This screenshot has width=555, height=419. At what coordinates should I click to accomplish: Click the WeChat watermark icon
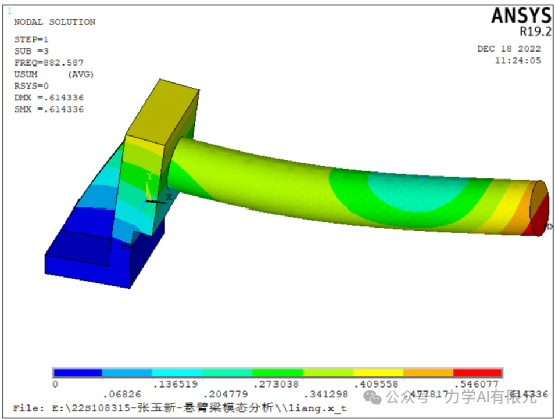(x=373, y=397)
